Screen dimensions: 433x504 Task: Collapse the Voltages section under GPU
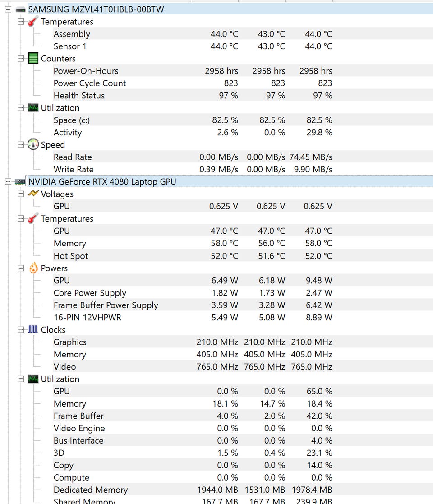(21, 194)
